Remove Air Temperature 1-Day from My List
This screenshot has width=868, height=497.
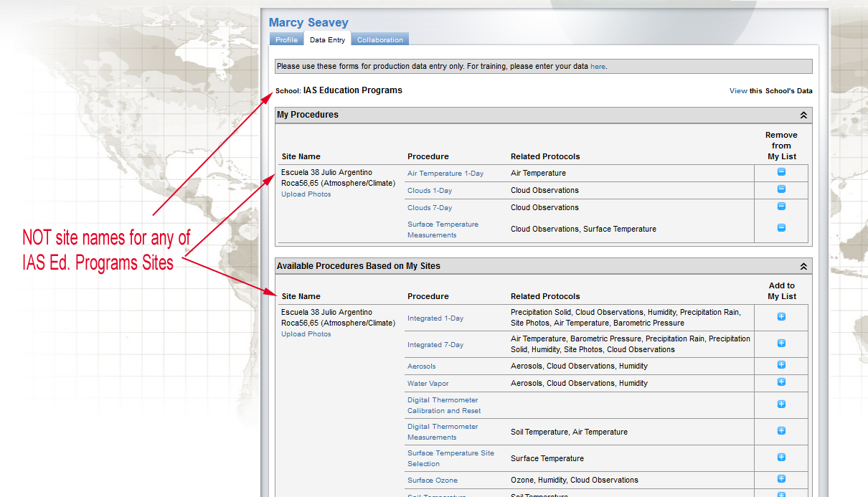(781, 172)
